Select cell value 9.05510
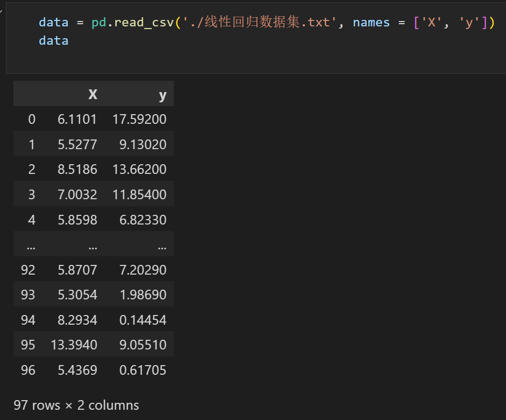Image resolution: width=506 pixels, height=420 pixels. (x=143, y=345)
